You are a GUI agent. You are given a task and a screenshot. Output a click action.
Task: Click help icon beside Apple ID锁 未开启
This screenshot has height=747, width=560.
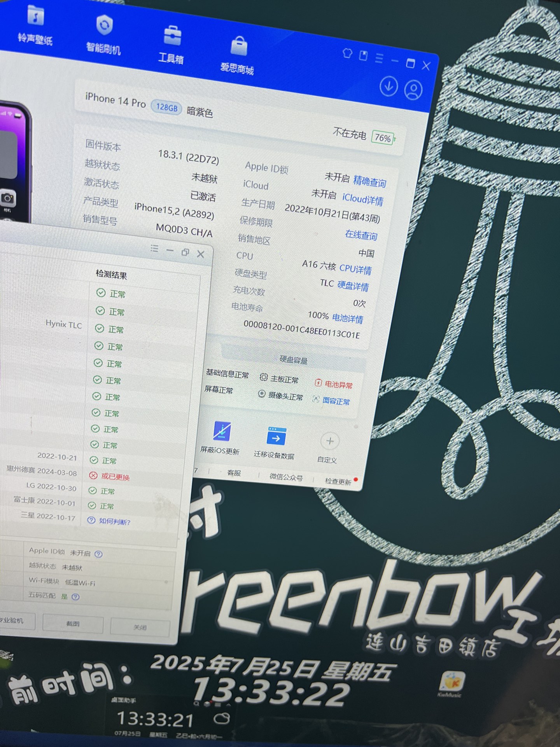tap(99, 554)
